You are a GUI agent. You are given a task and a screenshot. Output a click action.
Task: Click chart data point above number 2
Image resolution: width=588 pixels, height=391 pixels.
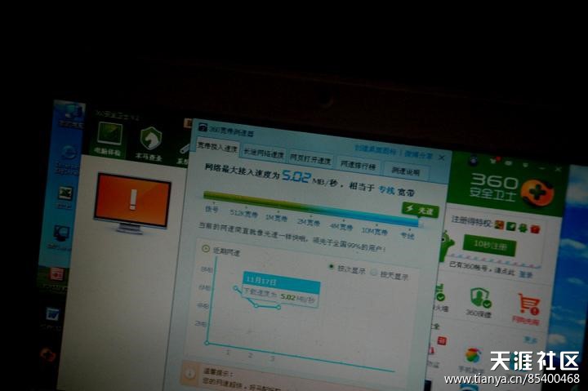(256, 305)
